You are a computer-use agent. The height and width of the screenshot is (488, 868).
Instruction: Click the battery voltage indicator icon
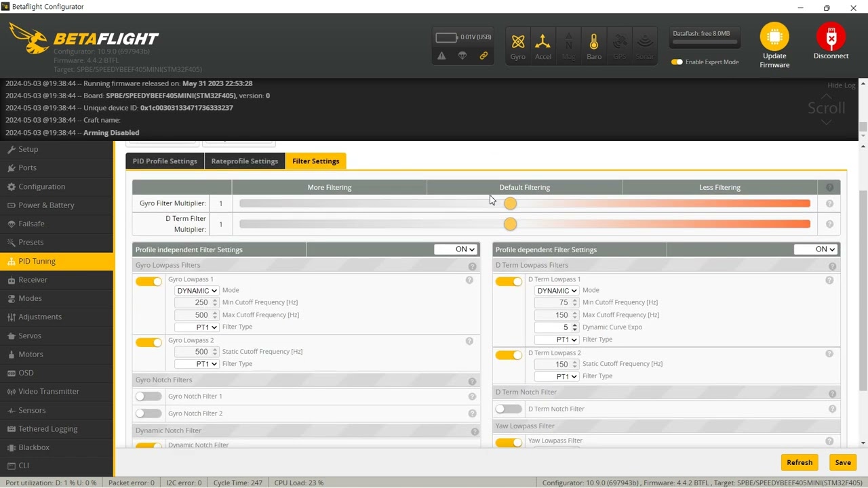[446, 37]
